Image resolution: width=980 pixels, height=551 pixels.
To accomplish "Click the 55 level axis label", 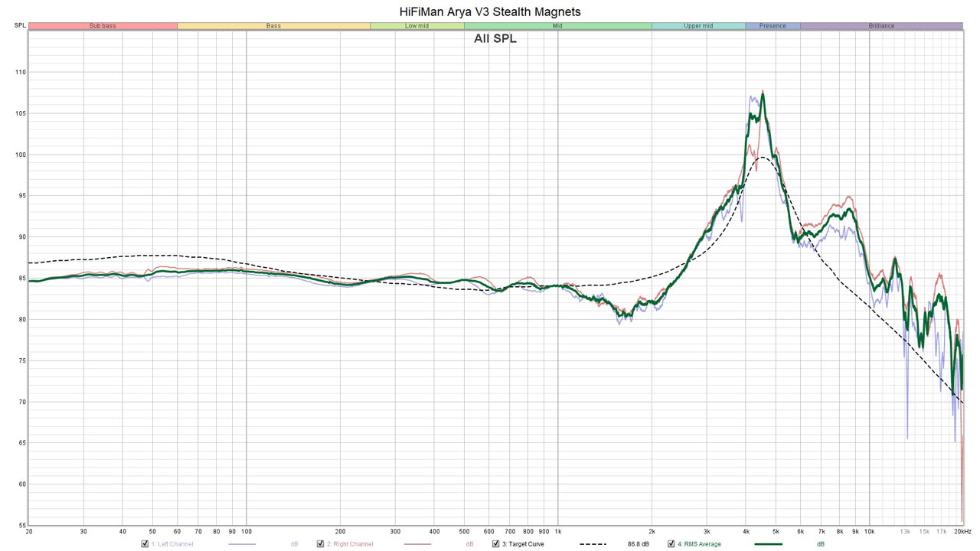I will [x=21, y=525].
